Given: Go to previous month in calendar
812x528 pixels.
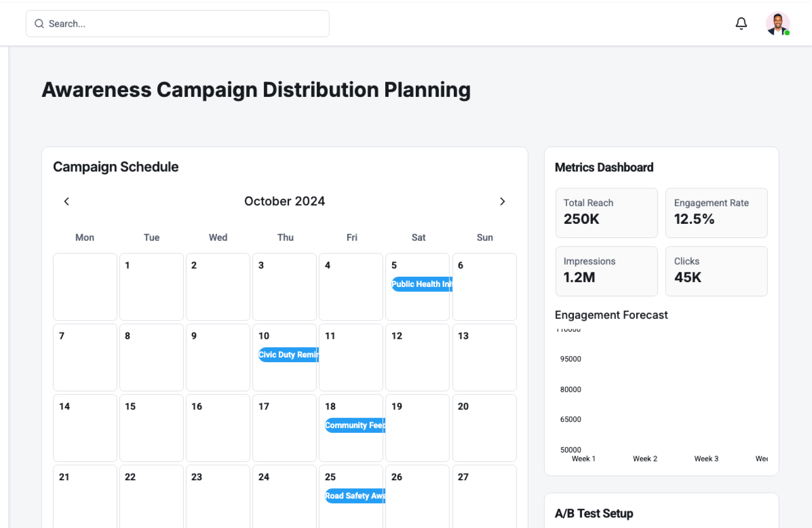Looking at the screenshot, I should pos(66,201).
